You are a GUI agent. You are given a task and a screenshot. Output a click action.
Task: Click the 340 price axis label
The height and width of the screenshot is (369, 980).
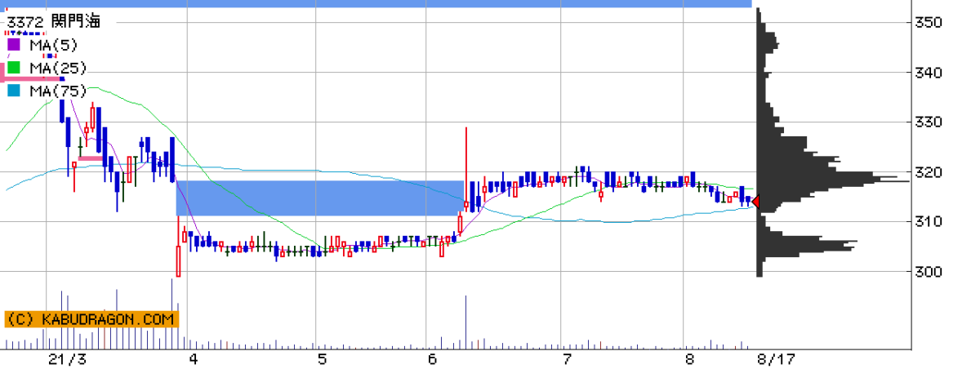(929, 73)
